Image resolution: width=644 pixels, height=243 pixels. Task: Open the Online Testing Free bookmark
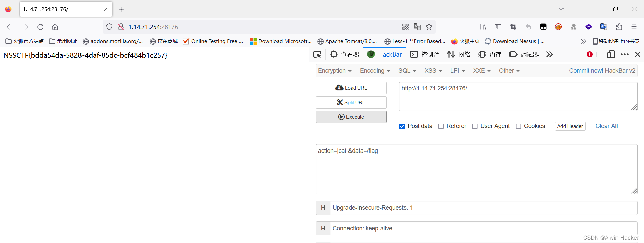coord(213,41)
